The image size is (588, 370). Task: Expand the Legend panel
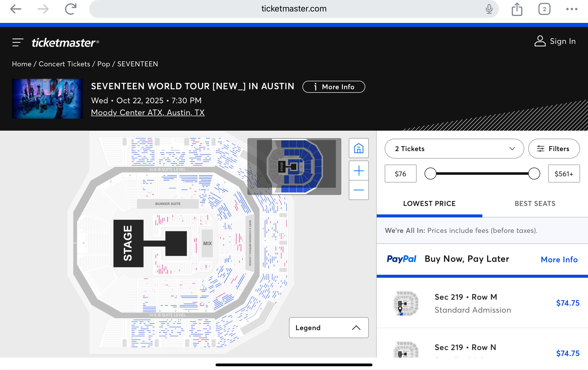(329, 328)
